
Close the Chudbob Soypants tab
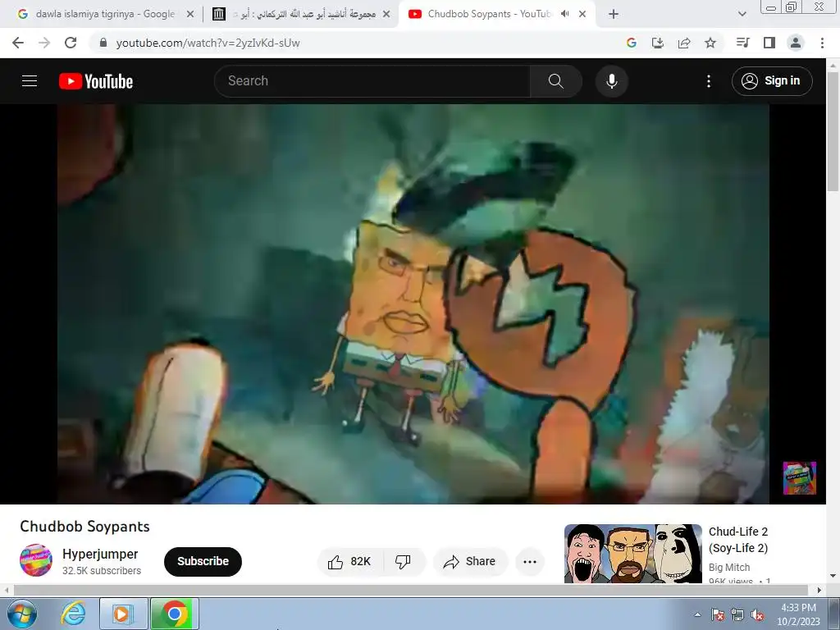pyautogui.click(x=582, y=14)
